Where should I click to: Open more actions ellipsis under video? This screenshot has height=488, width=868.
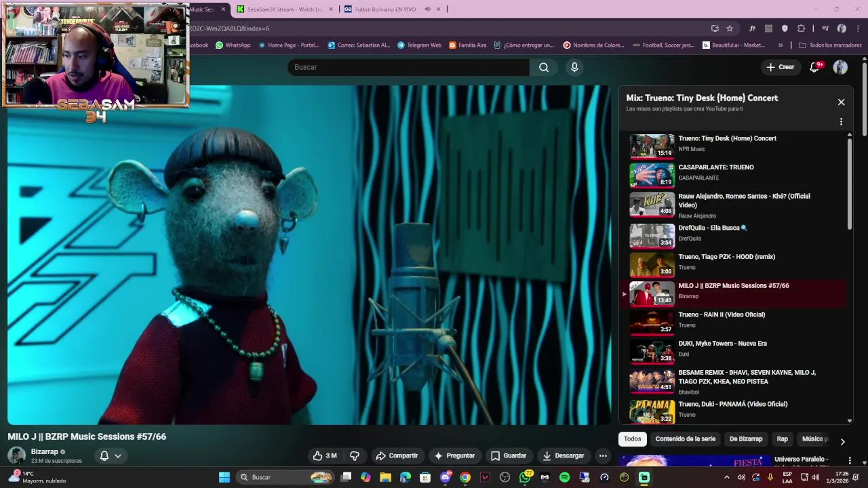coord(603,455)
